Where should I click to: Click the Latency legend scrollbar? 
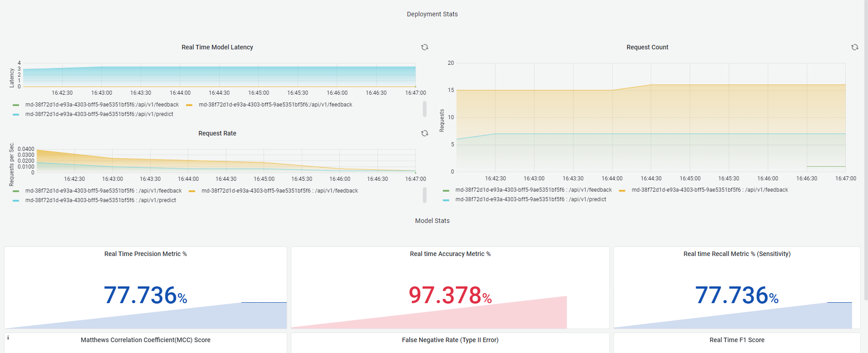(425, 109)
